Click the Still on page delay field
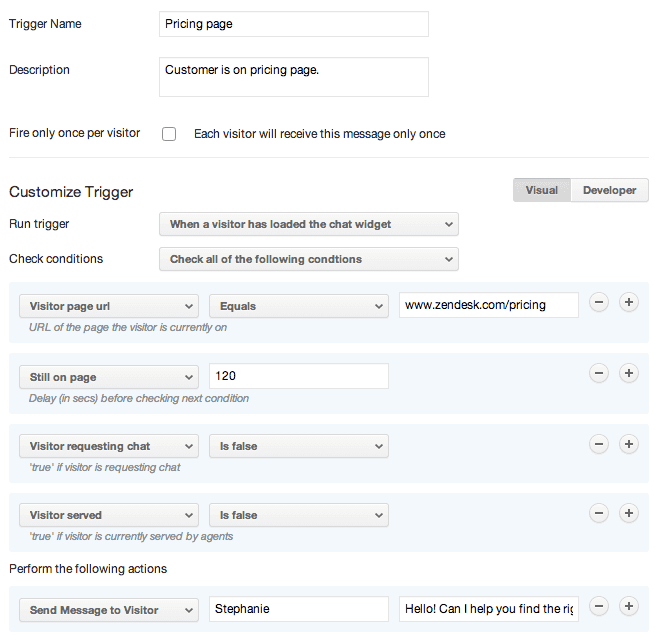Image resolution: width=656 pixels, height=642 pixels. point(298,376)
